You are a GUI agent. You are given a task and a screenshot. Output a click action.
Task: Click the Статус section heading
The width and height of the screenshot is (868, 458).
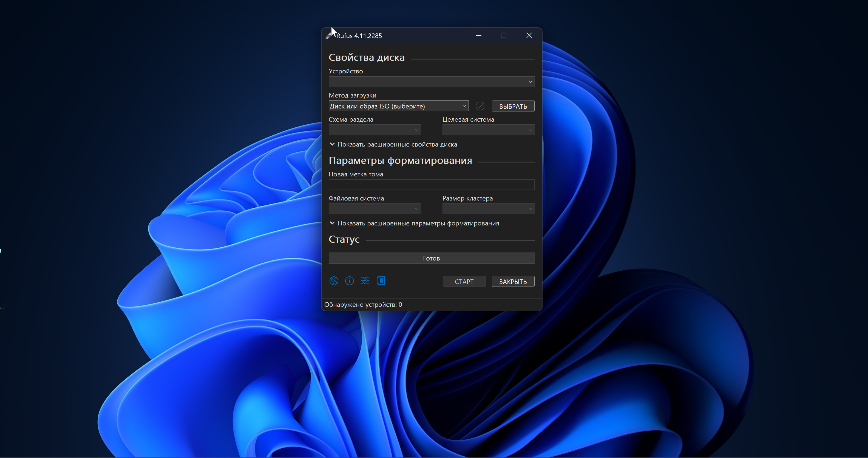click(344, 239)
